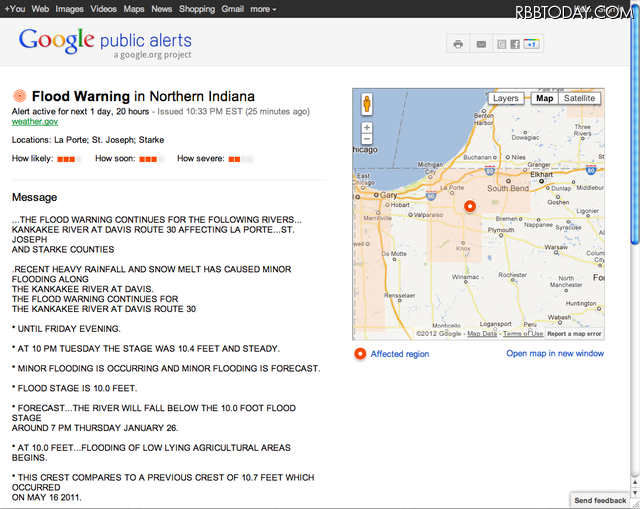Click the Google +1 button
This screenshot has height=509, width=640.
[x=531, y=44]
